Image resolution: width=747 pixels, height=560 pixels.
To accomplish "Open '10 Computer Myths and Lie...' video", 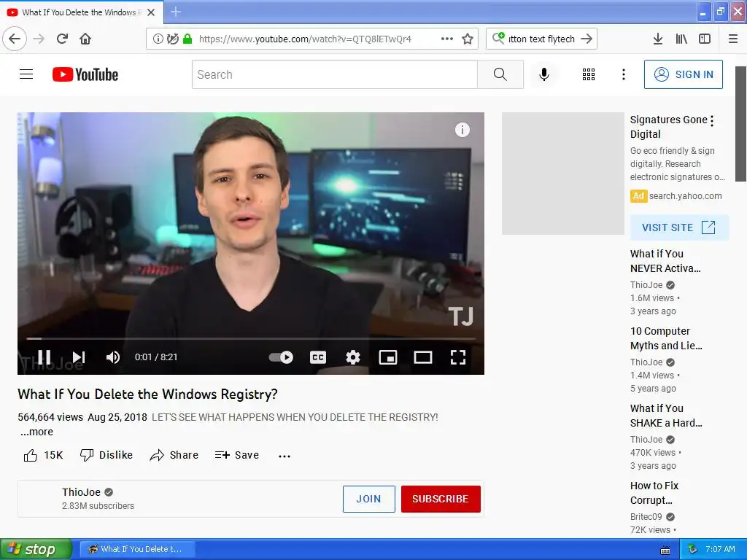I will coord(666,338).
